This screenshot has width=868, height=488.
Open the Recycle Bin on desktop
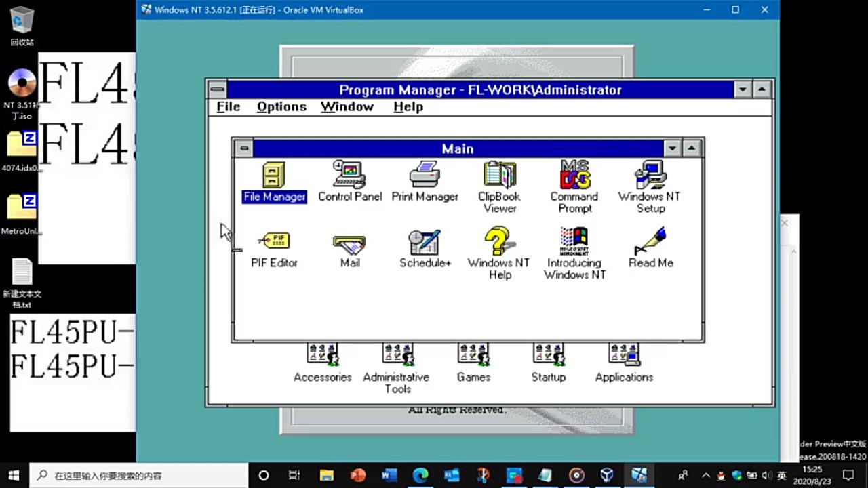(x=22, y=27)
